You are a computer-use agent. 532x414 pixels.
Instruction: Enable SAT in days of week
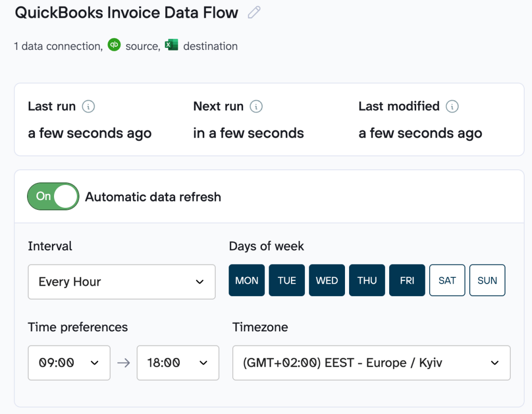pyautogui.click(x=447, y=281)
